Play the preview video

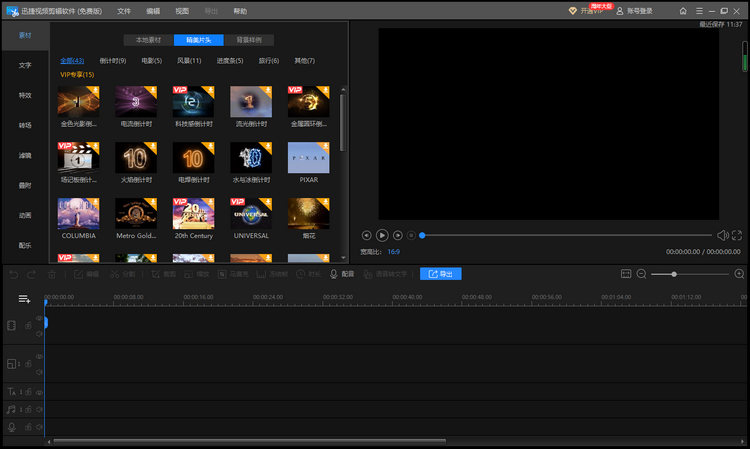coord(382,235)
